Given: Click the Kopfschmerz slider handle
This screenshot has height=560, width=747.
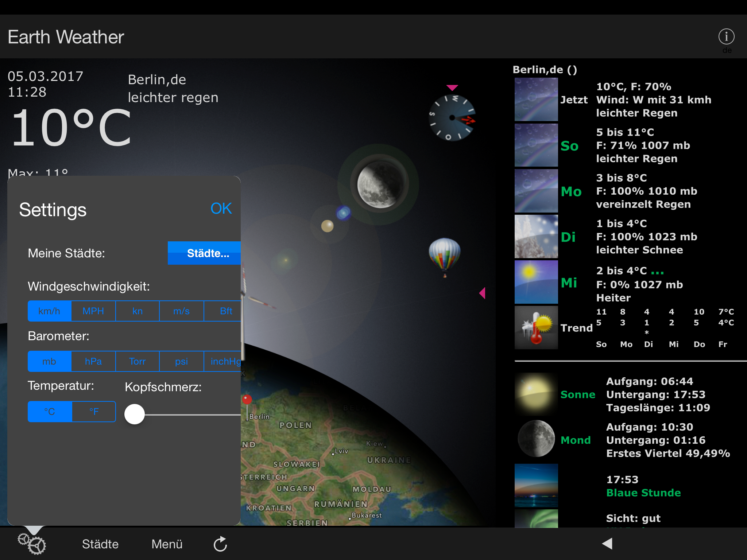Looking at the screenshot, I should 135,414.
